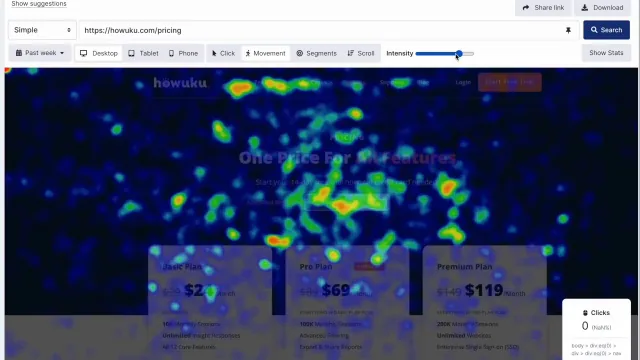The height and width of the screenshot is (360, 640).
Task: Click the Start Free Trial button
Action: (x=510, y=82)
